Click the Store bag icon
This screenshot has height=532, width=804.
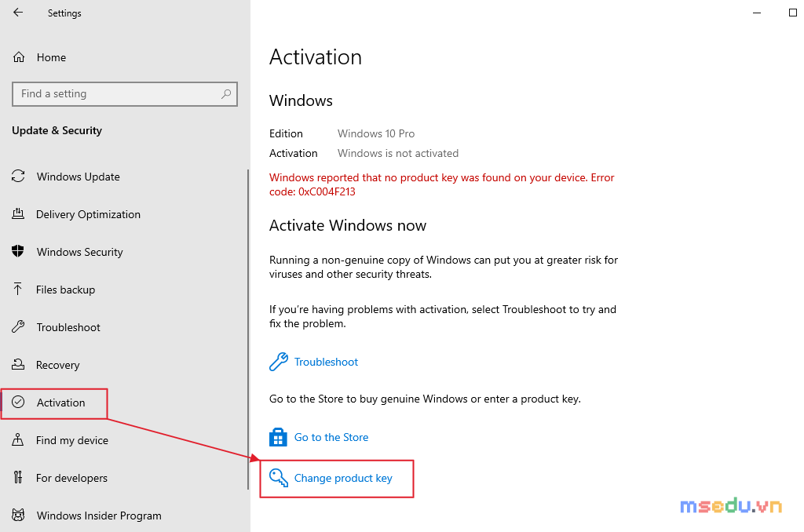(278, 437)
